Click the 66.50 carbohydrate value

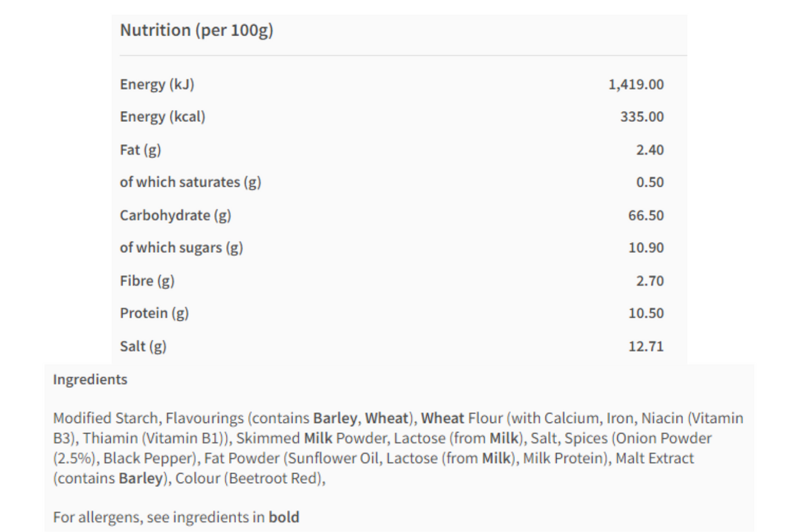click(646, 215)
